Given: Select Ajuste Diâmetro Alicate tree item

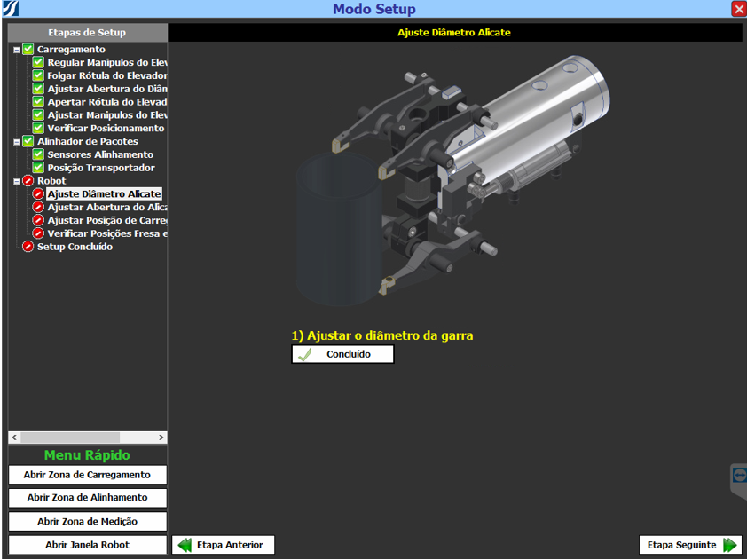Looking at the screenshot, I should [x=104, y=193].
